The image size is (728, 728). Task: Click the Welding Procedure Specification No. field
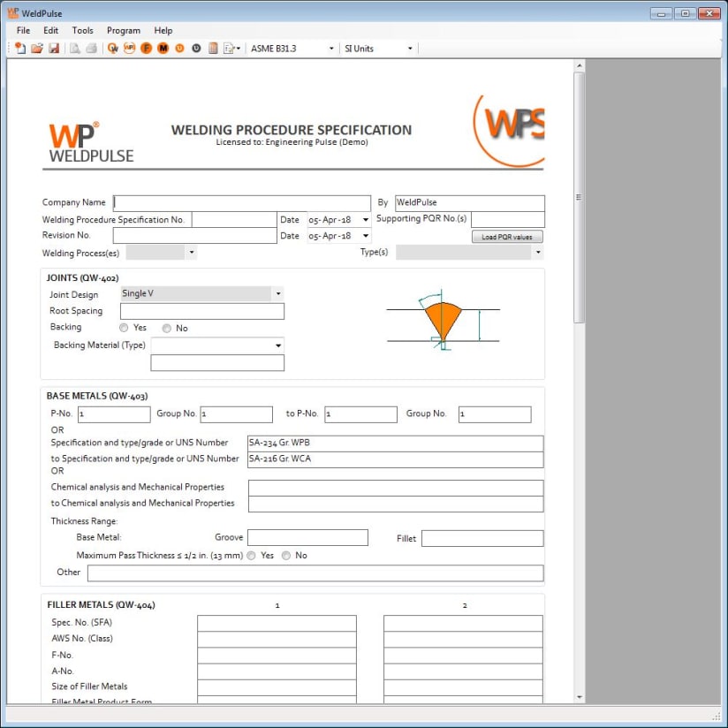234,220
